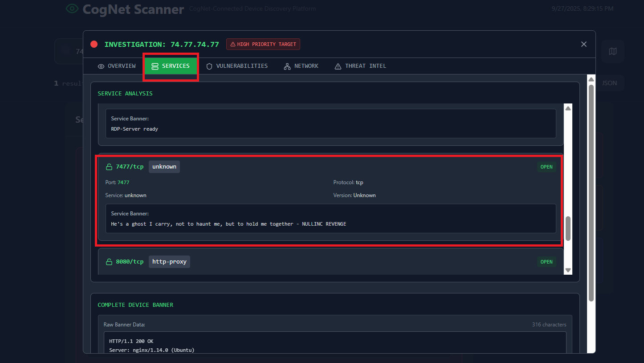Click the http-proxy service tag
Screen dimensions: 644x363
pos(169,262)
